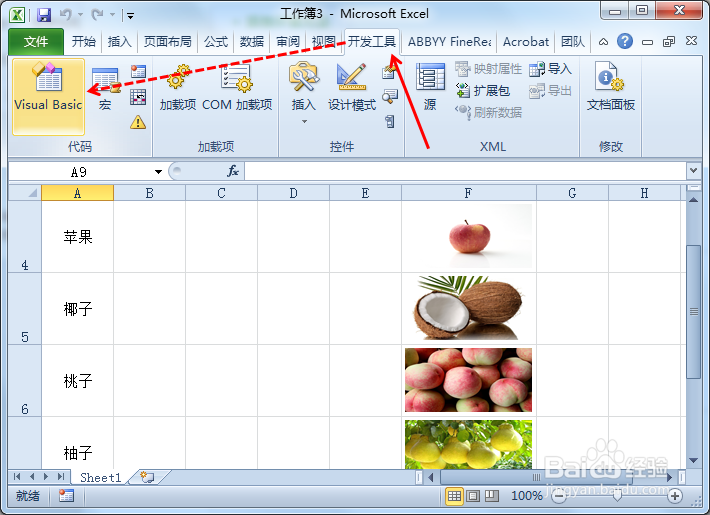Click 导出 XML export
The width and height of the screenshot is (710, 515).
[x=550, y=91]
